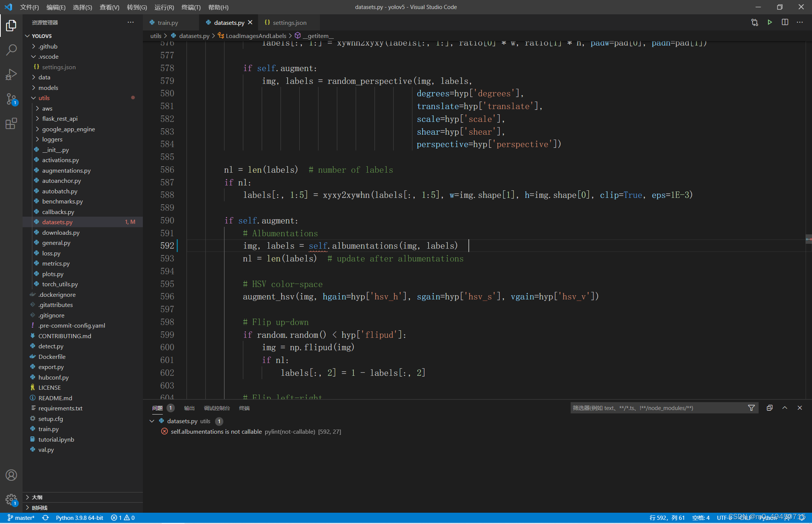The height and width of the screenshot is (524, 812).
Task: Click the Accounts icon at activity bar bottom
Action: pyautogui.click(x=11, y=475)
